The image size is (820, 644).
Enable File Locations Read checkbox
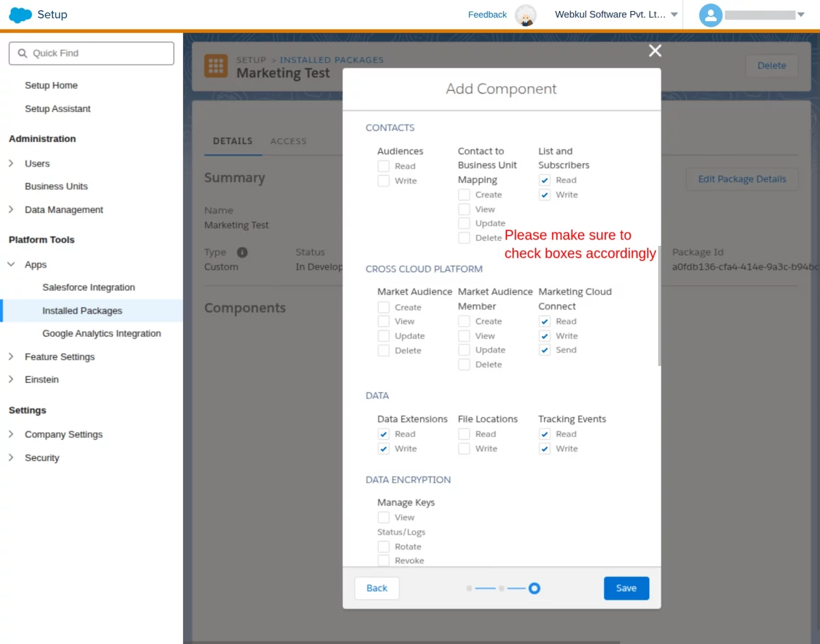(x=464, y=434)
